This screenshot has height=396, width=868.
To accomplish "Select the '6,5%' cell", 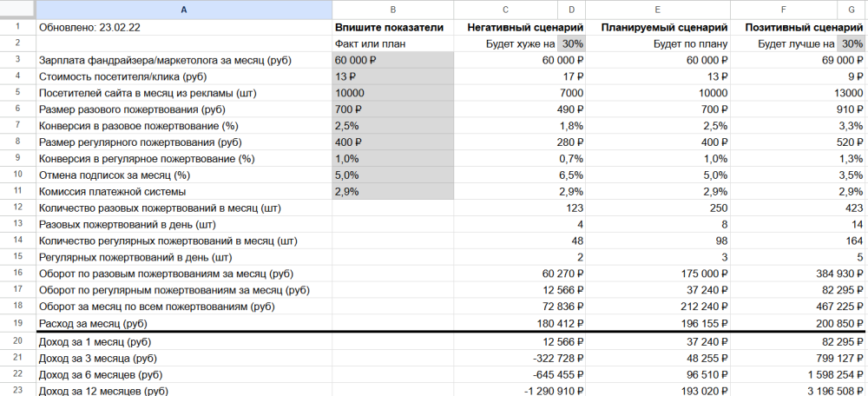I will [x=520, y=175].
